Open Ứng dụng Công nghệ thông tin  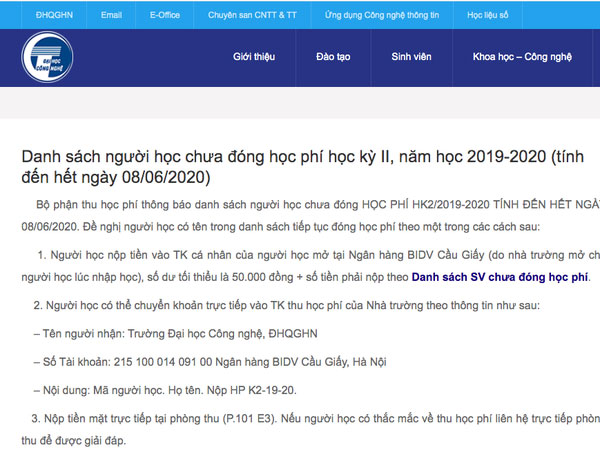(x=382, y=15)
